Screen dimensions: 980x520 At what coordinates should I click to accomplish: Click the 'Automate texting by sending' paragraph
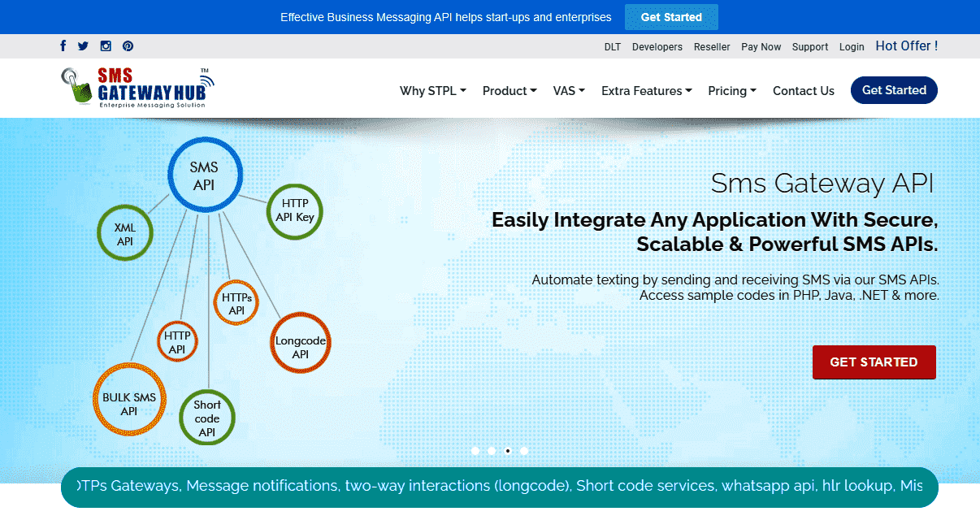pos(735,288)
